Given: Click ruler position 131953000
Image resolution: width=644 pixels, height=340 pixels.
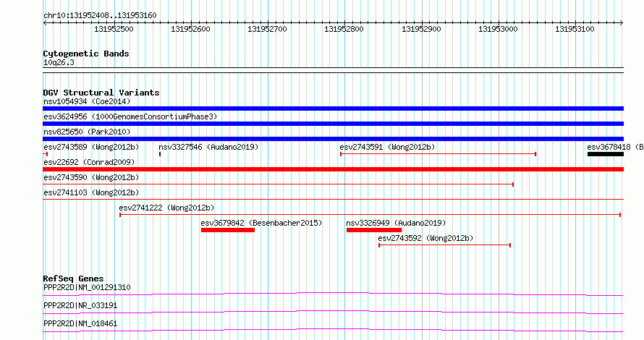Looking at the screenshot, I should pyautogui.click(x=499, y=29).
